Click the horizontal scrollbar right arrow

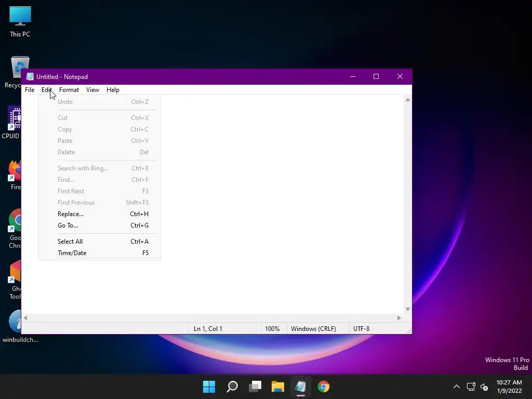pos(399,318)
